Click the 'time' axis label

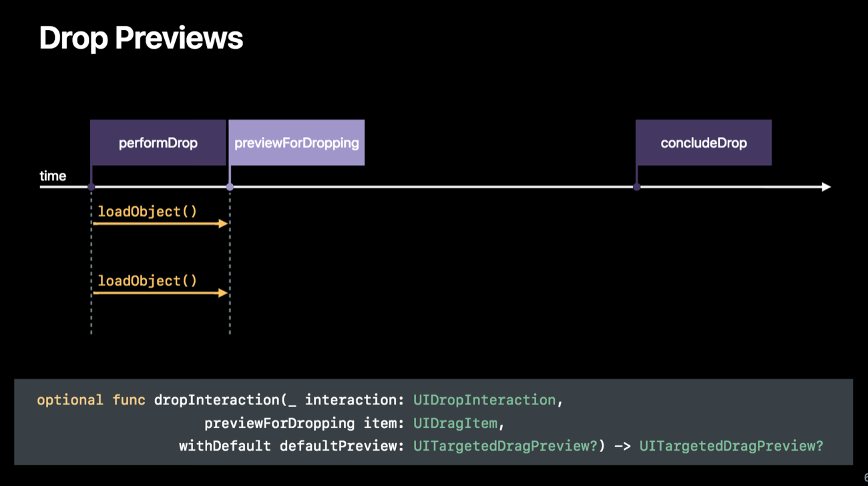coord(53,176)
